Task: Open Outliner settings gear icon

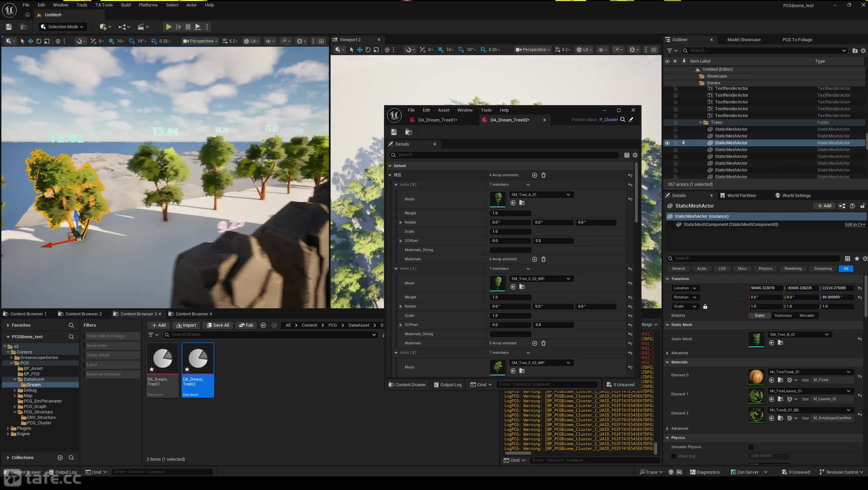Action: point(863,51)
